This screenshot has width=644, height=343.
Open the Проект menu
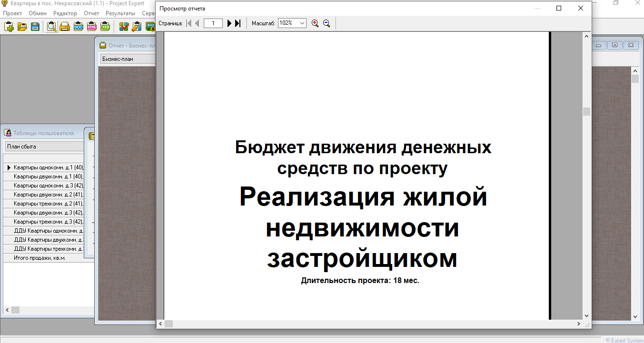(x=12, y=13)
